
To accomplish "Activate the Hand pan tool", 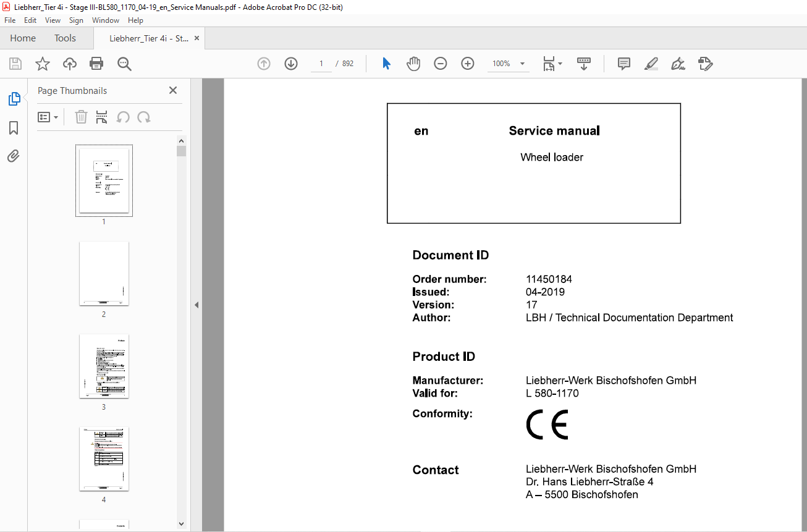I will tap(413, 64).
